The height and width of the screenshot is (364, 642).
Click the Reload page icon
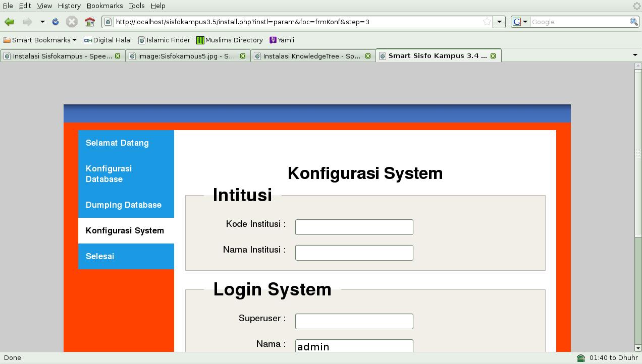click(x=56, y=22)
